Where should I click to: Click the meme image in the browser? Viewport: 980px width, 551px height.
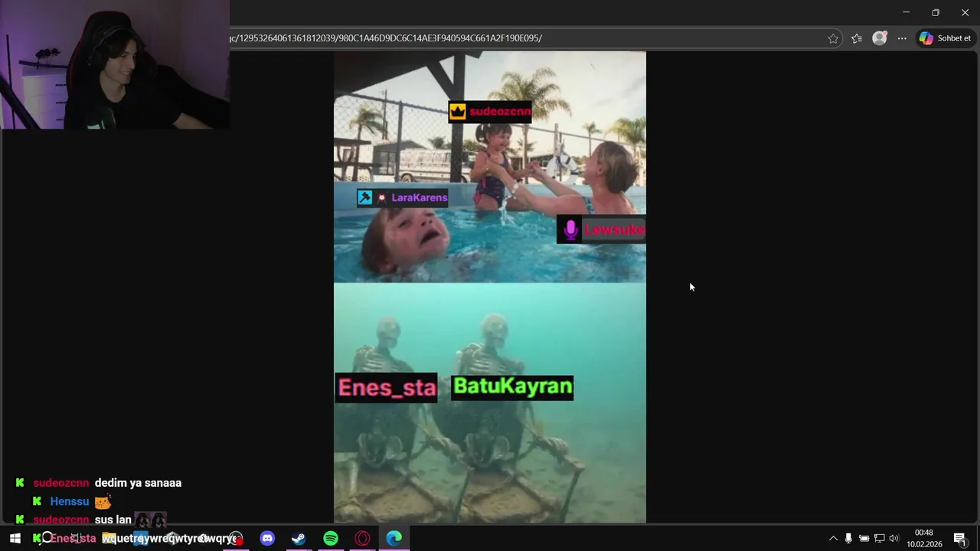[490, 287]
